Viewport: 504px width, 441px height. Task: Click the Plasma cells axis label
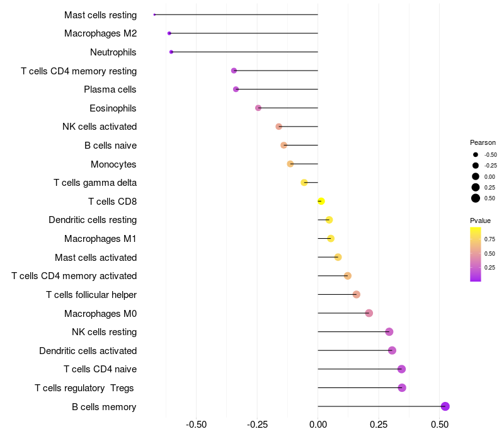click(x=110, y=89)
